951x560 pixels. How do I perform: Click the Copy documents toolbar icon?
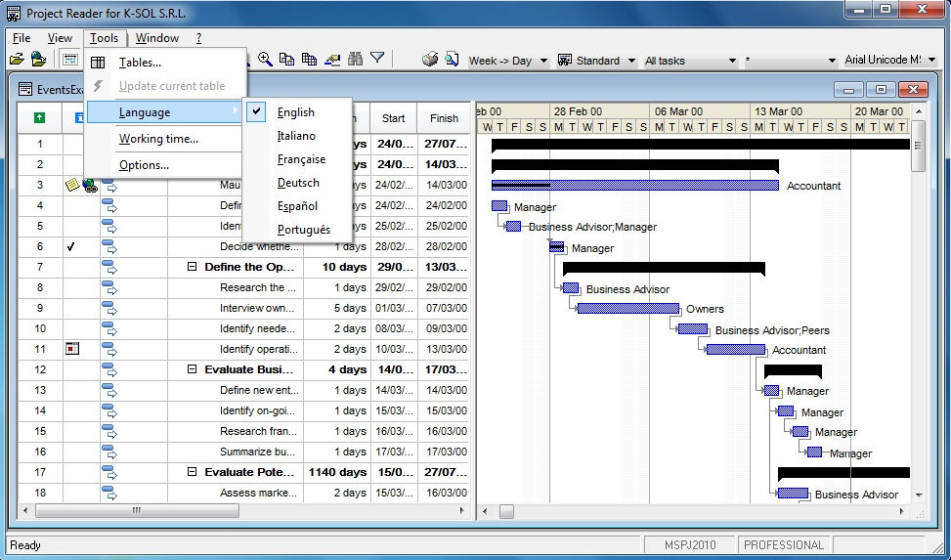pyautogui.click(x=287, y=59)
